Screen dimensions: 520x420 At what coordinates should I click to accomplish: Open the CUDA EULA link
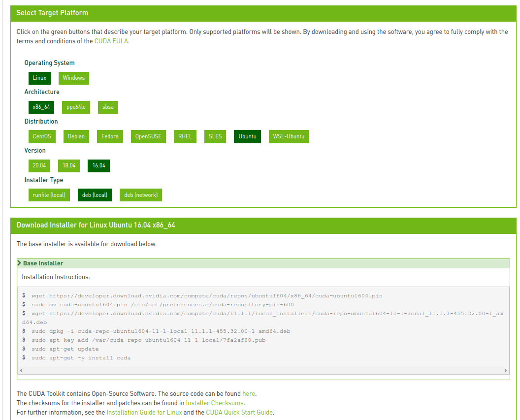click(x=111, y=41)
